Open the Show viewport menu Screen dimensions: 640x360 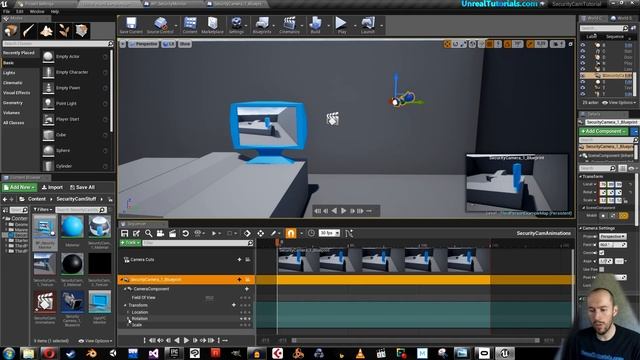tap(185, 44)
